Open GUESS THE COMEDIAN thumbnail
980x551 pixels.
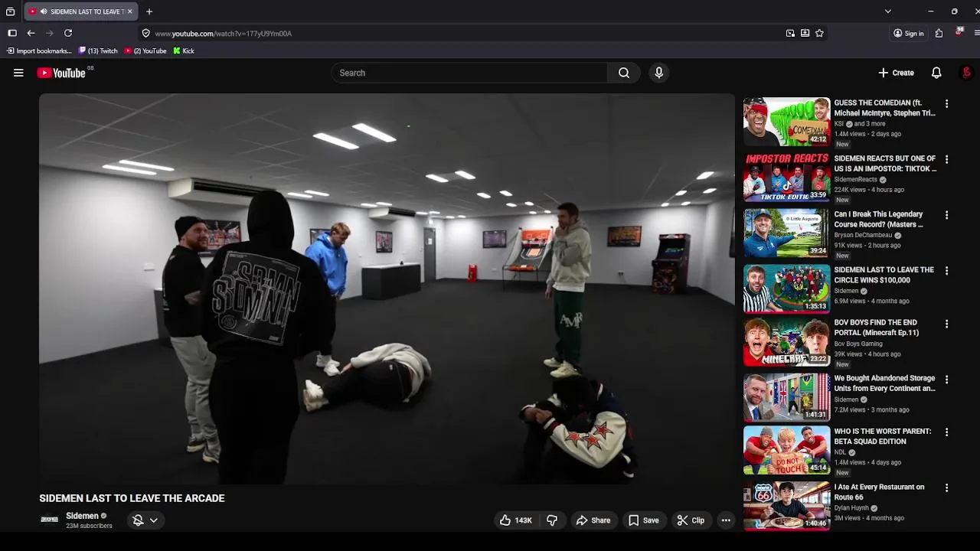(x=786, y=122)
